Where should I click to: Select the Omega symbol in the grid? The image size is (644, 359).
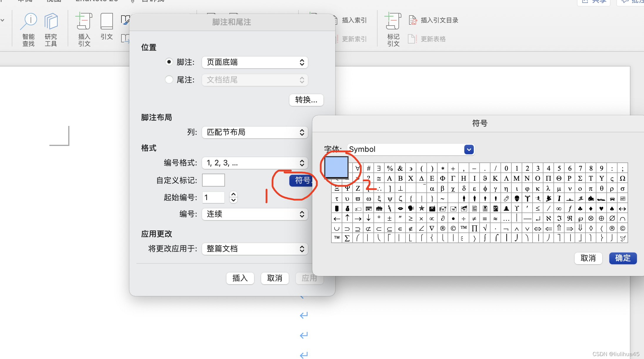[x=622, y=178]
